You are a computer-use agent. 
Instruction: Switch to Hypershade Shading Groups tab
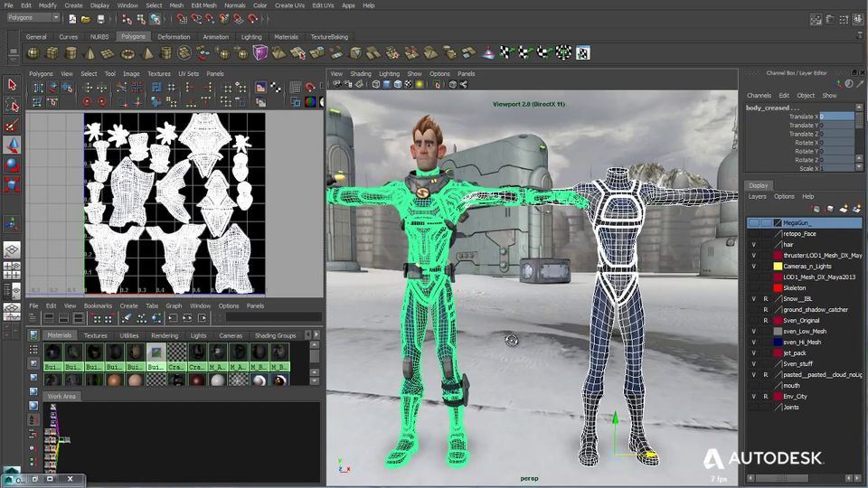(x=275, y=335)
